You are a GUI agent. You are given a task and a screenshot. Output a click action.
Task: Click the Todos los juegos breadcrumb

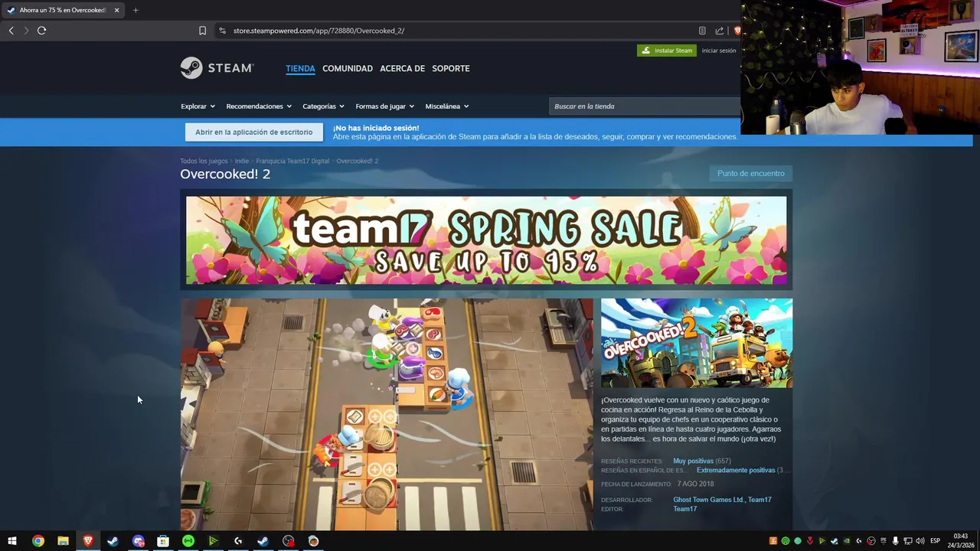coord(204,161)
